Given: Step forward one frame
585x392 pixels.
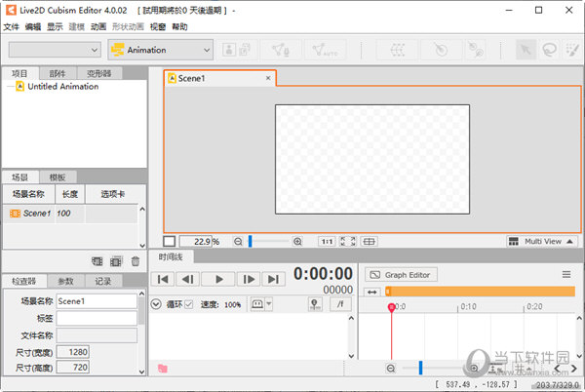Looking at the screenshot, I should pos(249,279).
